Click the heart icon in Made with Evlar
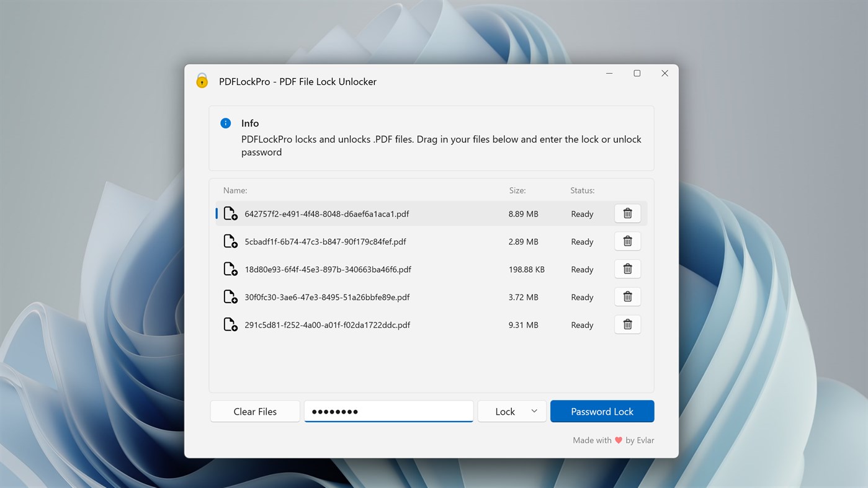868x488 pixels. 618,440
